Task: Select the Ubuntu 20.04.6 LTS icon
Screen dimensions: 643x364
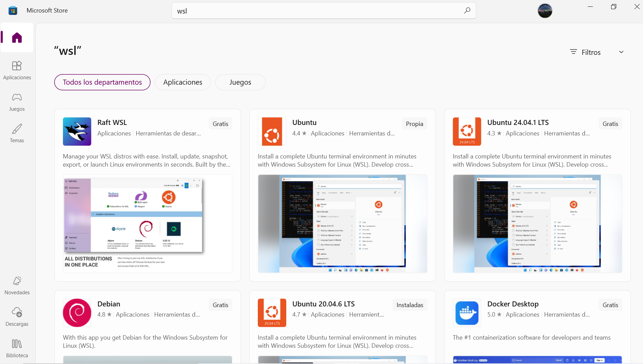Action: click(x=272, y=313)
